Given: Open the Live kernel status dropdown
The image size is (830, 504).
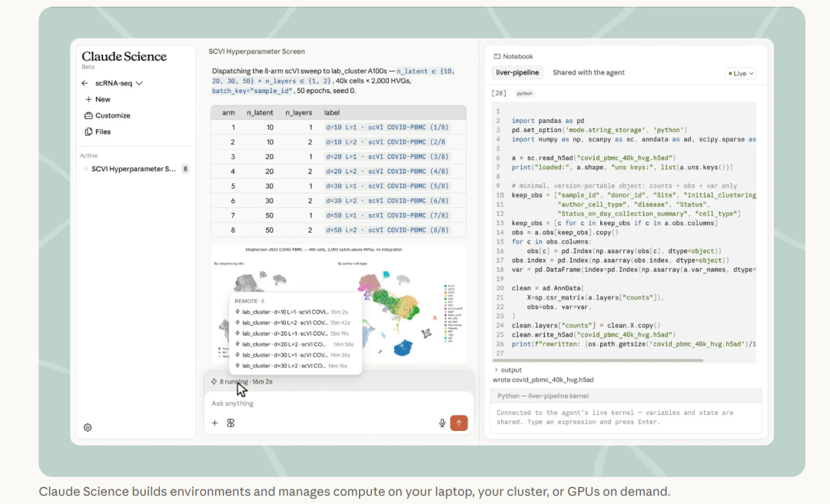Looking at the screenshot, I should (741, 73).
